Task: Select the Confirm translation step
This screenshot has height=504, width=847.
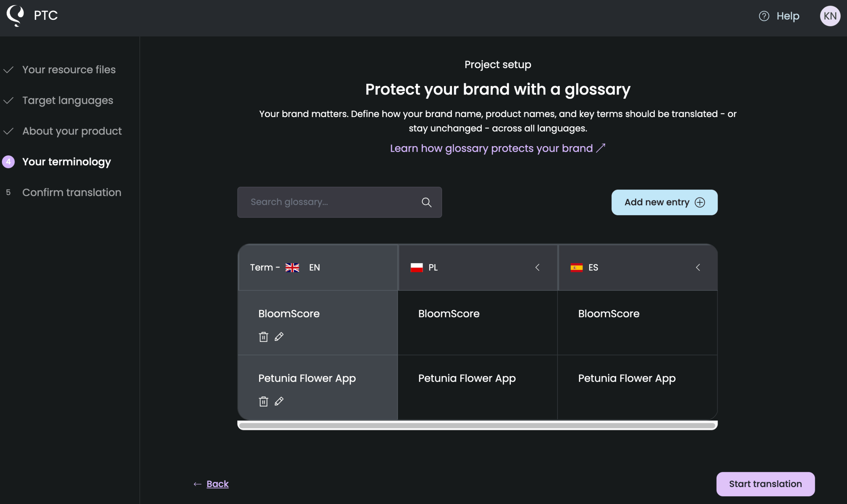Action: (x=72, y=192)
